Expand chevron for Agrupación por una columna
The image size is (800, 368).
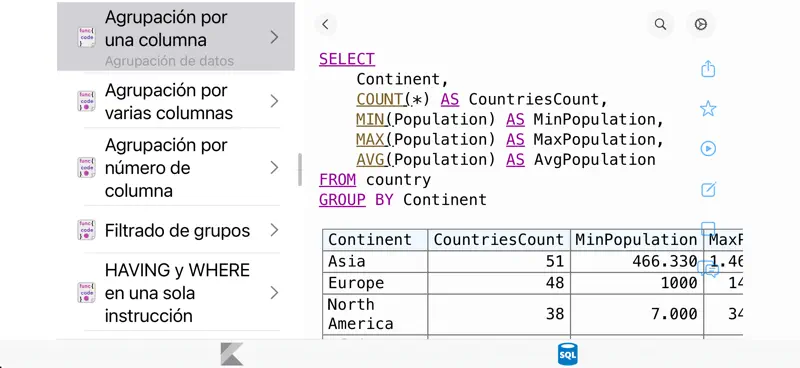[x=274, y=37]
